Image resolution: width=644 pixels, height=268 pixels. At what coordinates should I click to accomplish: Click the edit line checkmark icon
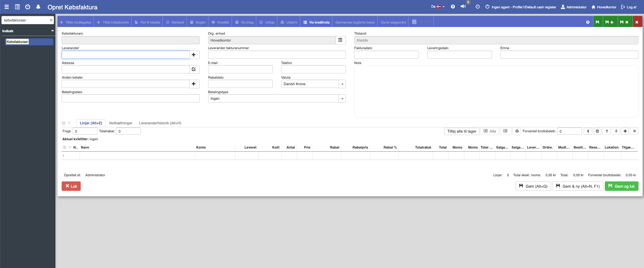597,131
